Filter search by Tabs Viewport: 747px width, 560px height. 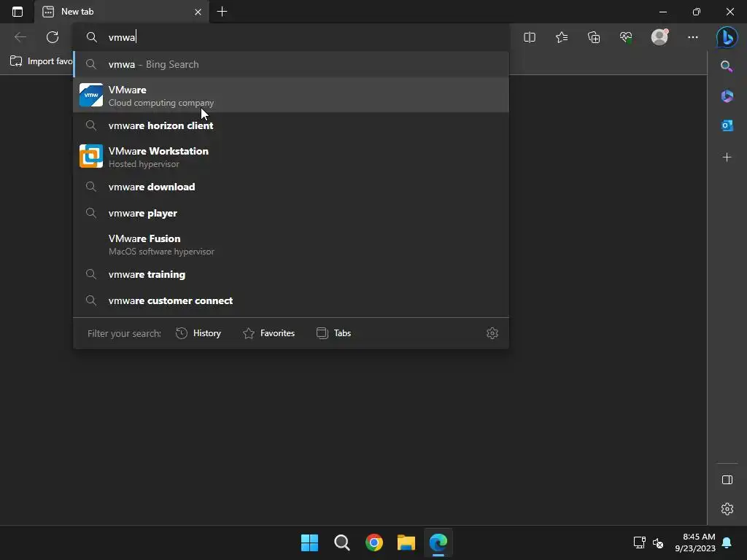tap(333, 333)
